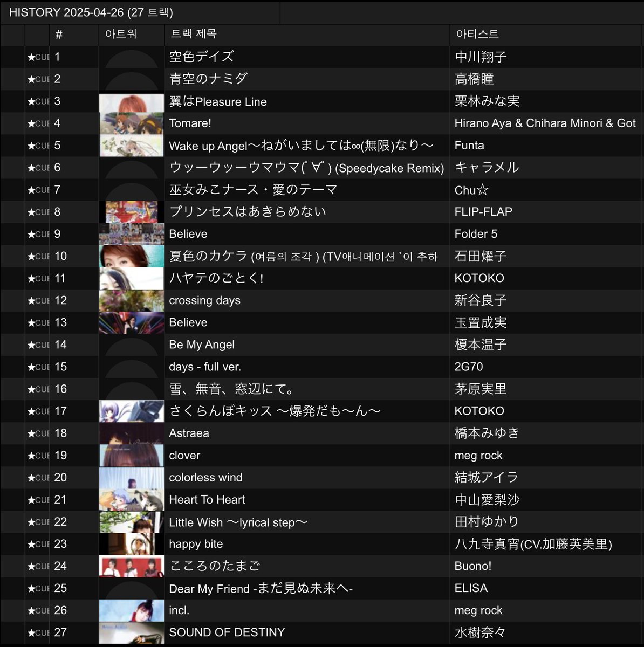Click the CUE star icon on row 22
This screenshot has width=644, height=647.
(x=31, y=522)
